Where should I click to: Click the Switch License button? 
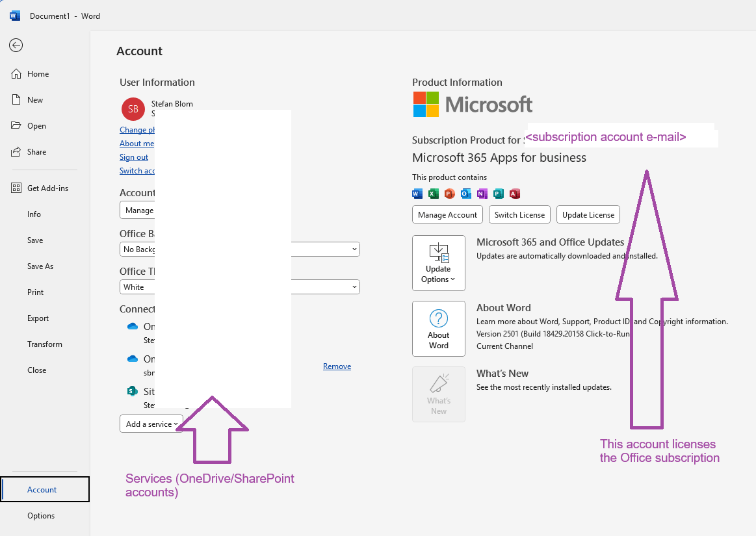coord(520,214)
